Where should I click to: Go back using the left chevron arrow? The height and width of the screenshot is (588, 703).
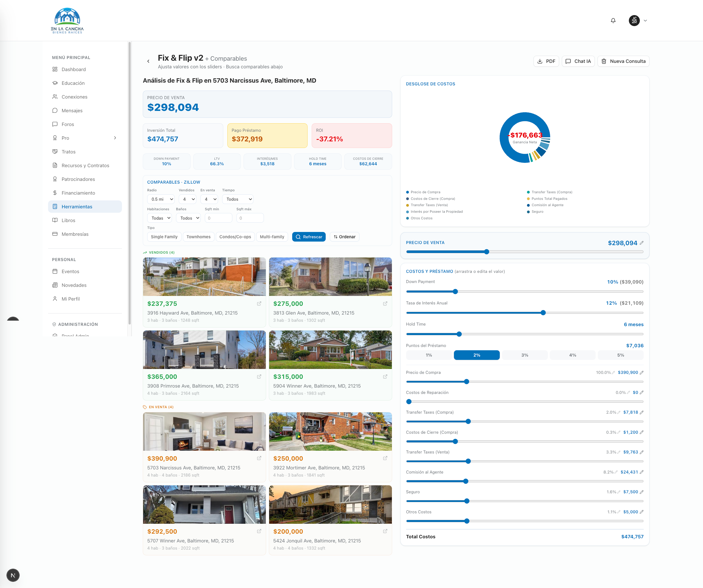point(148,61)
